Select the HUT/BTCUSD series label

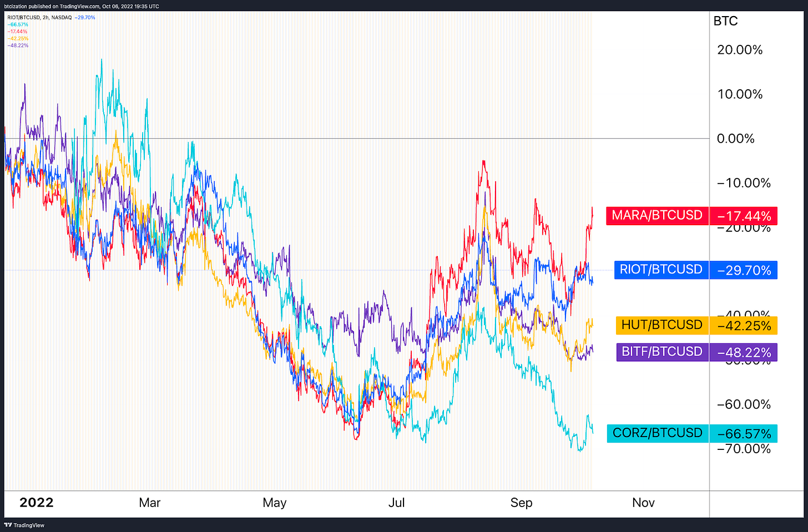click(662, 325)
